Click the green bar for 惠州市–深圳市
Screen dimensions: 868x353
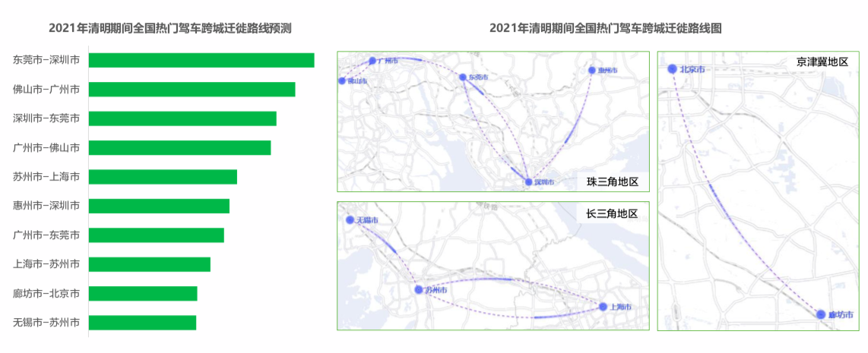click(x=159, y=206)
